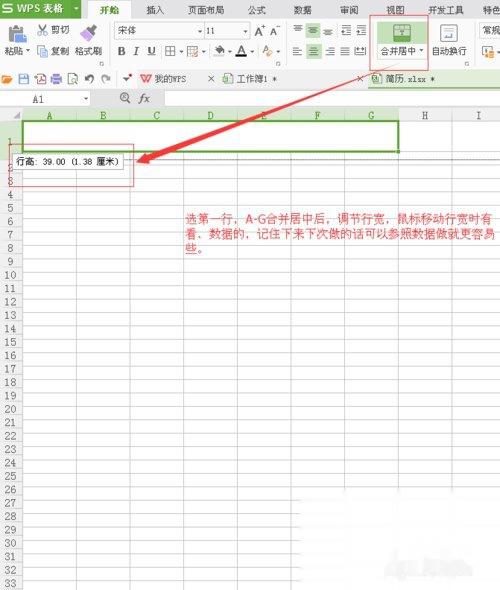
Task: Toggle Bold formatting button
Action: tap(121, 51)
